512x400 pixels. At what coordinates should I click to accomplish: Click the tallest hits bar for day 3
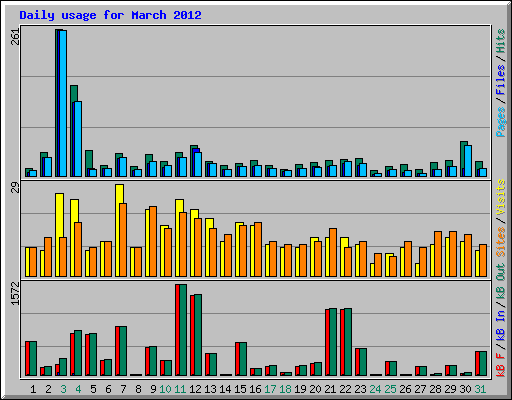point(57,103)
